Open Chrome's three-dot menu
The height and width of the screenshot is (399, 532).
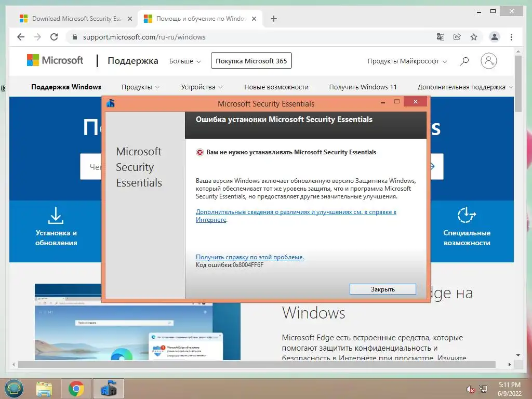511,37
